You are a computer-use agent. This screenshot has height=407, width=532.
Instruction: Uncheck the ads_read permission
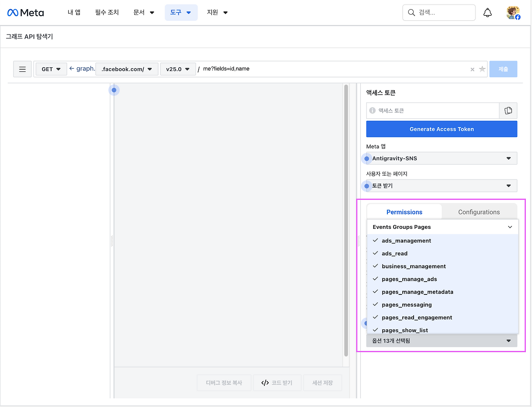(443, 253)
